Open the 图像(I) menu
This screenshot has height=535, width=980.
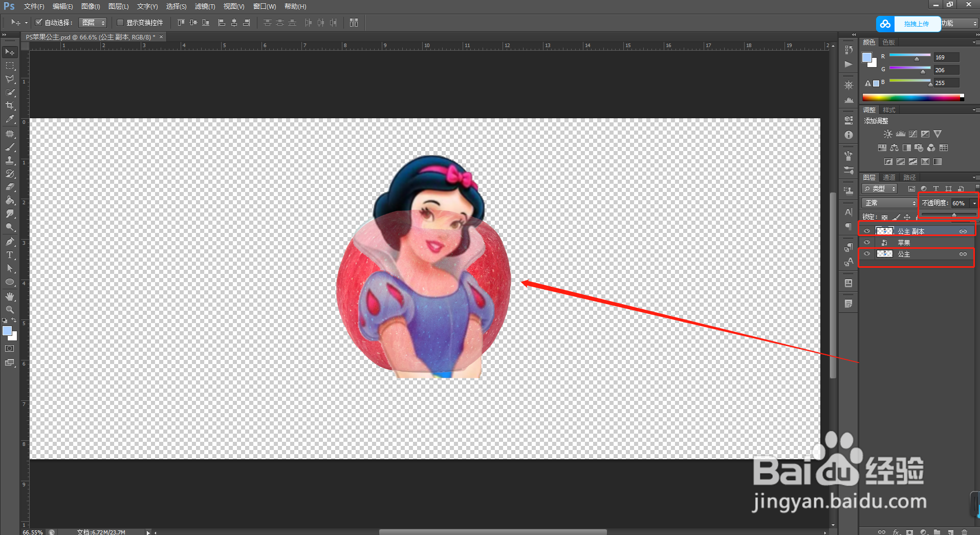[91, 6]
